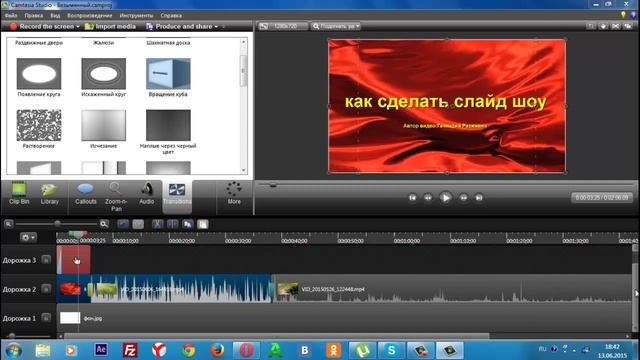The width and height of the screenshot is (640, 360).
Task: Open uTorrent from taskbar
Action: (362, 350)
